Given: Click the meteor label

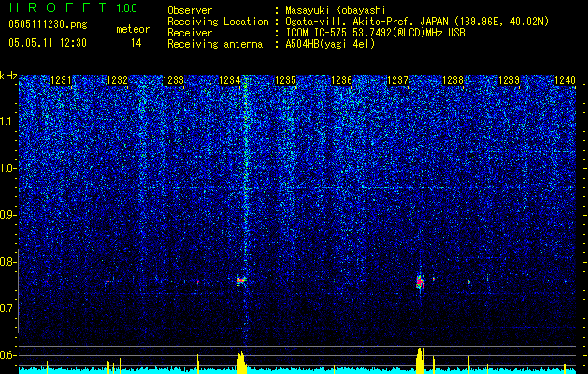Looking at the screenshot, I should [133, 29].
